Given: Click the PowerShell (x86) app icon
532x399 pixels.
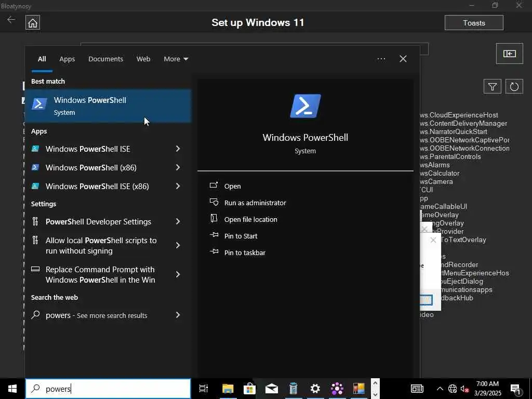Looking at the screenshot, I should click(x=35, y=167).
